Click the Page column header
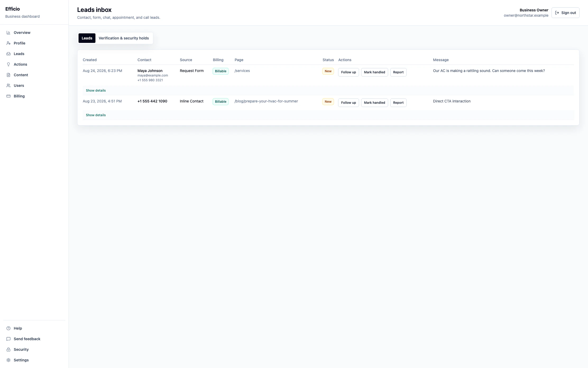Viewport: 588px width, 368px height. [x=239, y=60]
